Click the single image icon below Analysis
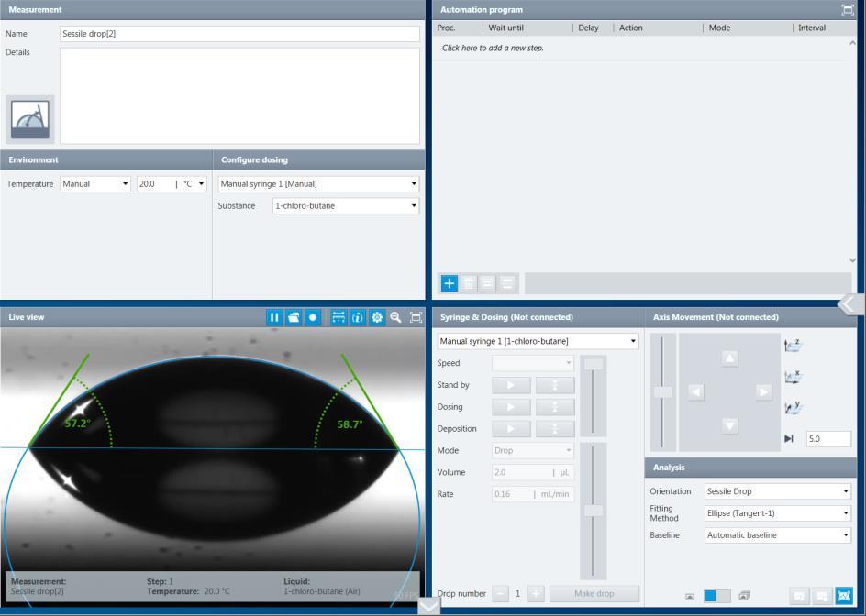Screen dimensions: 866x616 point(690,596)
